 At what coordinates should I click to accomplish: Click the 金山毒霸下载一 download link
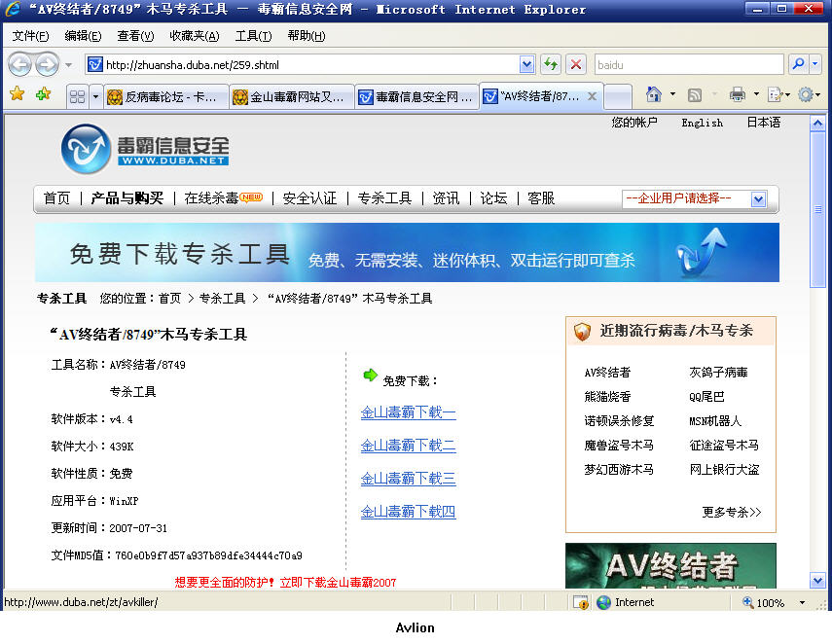tap(408, 412)
